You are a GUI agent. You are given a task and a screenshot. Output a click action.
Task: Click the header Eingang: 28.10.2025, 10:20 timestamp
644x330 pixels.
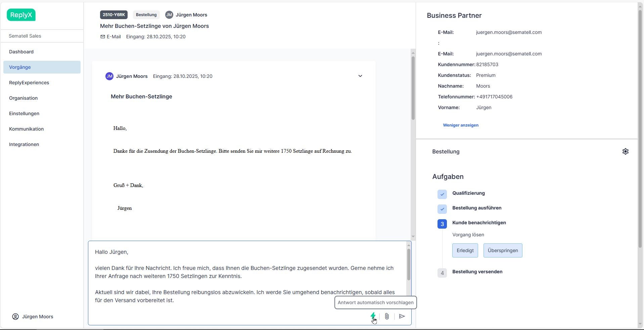point(156,37)
